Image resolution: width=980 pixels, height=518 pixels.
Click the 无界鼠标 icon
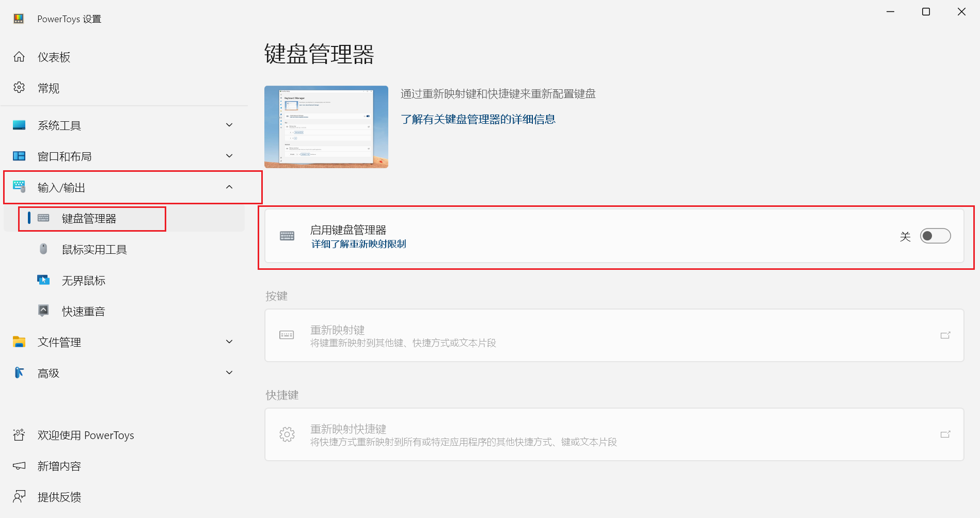tap(43, 280)
